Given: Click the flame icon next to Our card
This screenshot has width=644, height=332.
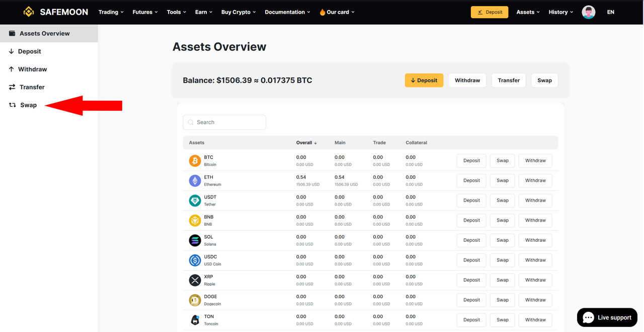Looking at the screenshot, I should pos(323,12).
